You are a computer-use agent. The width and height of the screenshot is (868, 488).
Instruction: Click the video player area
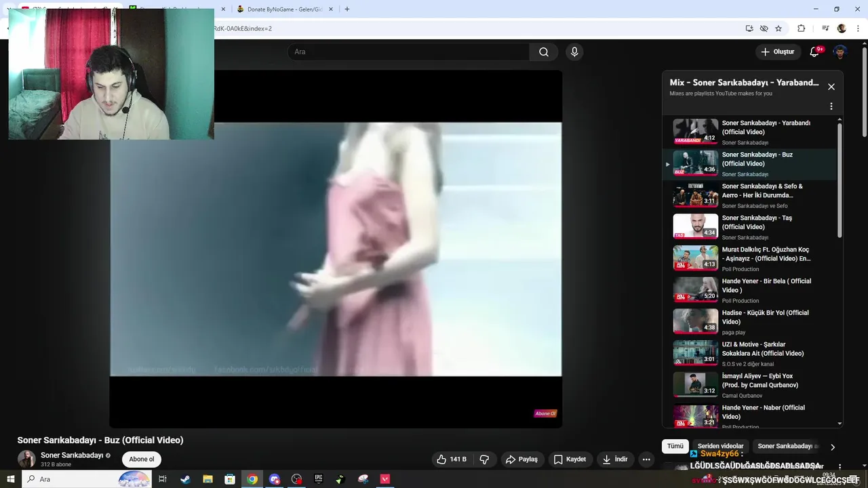tap(336, 249)
